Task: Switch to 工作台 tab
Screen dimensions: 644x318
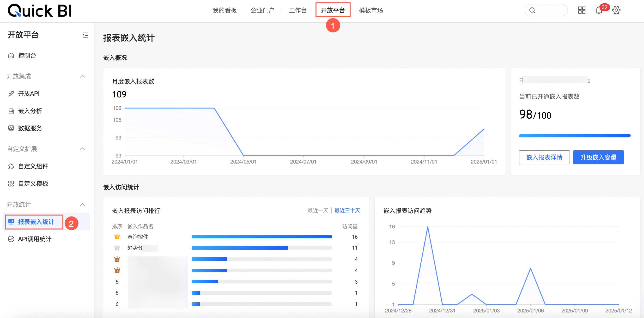Action: coord(298,10)
